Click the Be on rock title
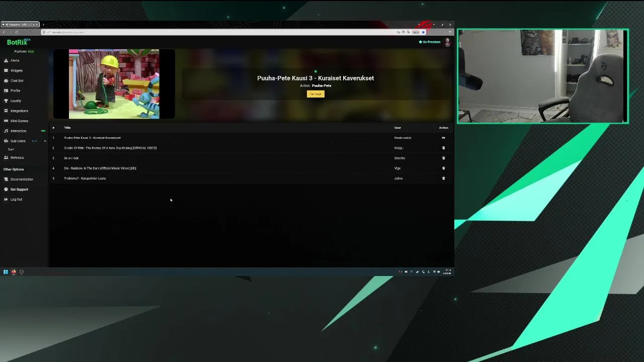The height and width of the screenshot is (362, 644). (71, 158)
